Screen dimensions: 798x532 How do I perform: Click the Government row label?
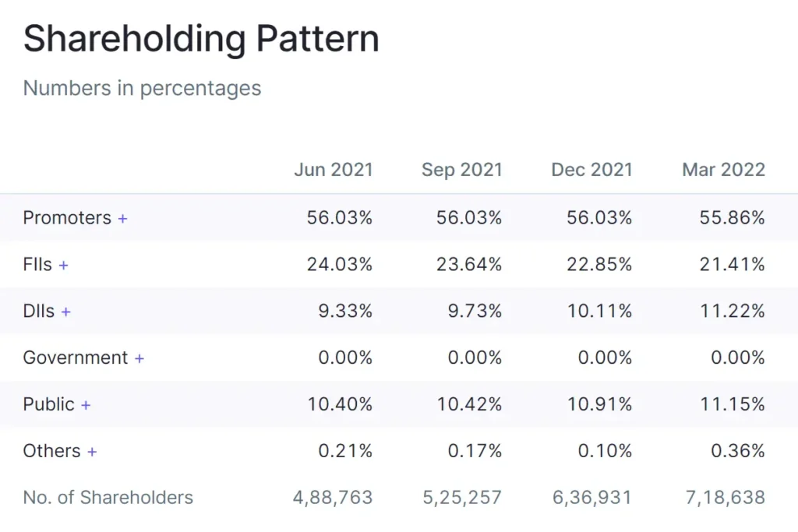click(x=76, y=358)
